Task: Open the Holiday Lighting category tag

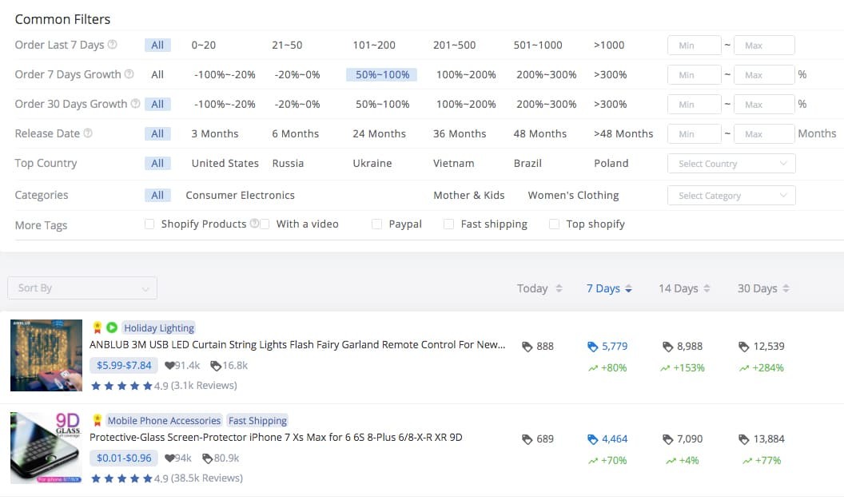Action: click(x=159, y=327)
